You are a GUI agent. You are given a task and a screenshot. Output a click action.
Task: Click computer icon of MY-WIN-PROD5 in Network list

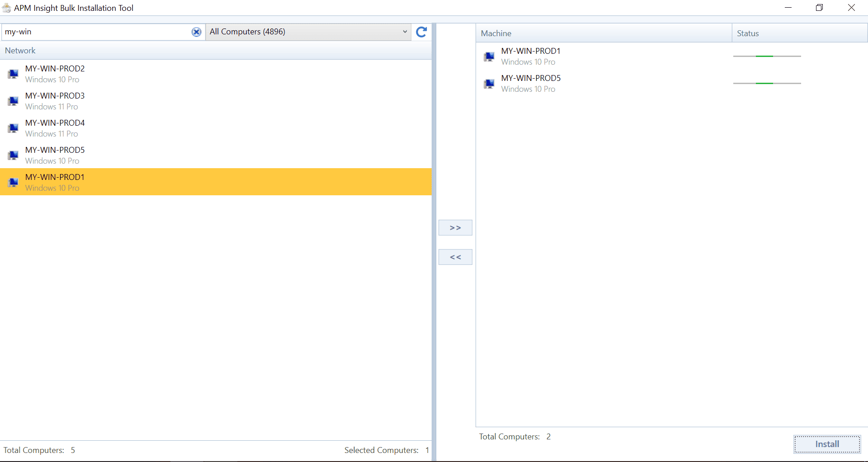pyautogui.click(x=14, y=155)
